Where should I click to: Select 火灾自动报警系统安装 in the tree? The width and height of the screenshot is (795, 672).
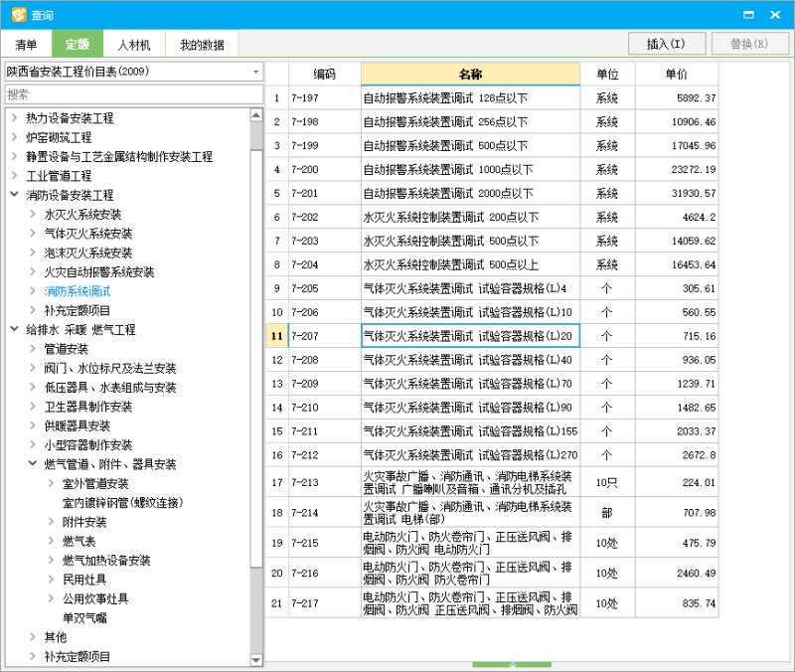click(99, 272)
